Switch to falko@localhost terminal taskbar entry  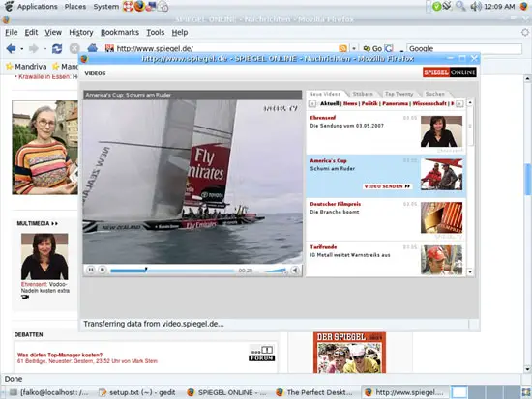49,392
